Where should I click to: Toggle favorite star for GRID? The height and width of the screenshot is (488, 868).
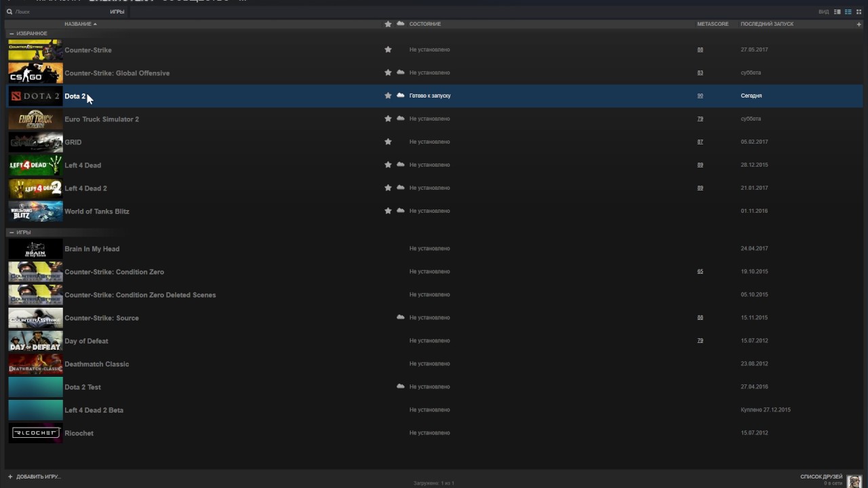coord(388,142)
